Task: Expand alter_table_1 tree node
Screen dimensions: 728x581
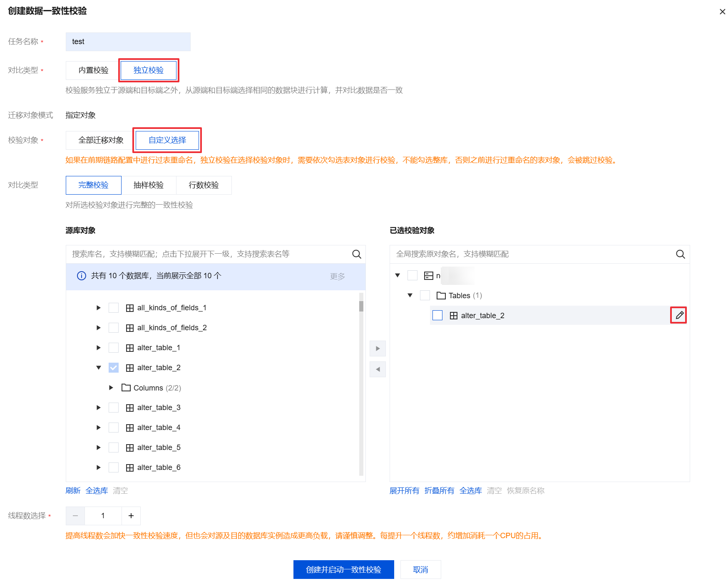Action: point(99,348)
